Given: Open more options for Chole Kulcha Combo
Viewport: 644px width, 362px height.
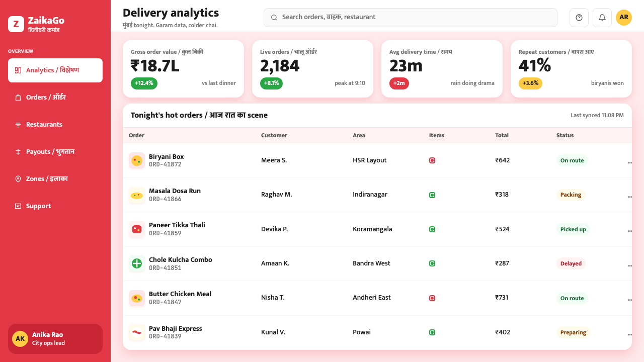Looking at the screenshot, I should click(629, 265).
